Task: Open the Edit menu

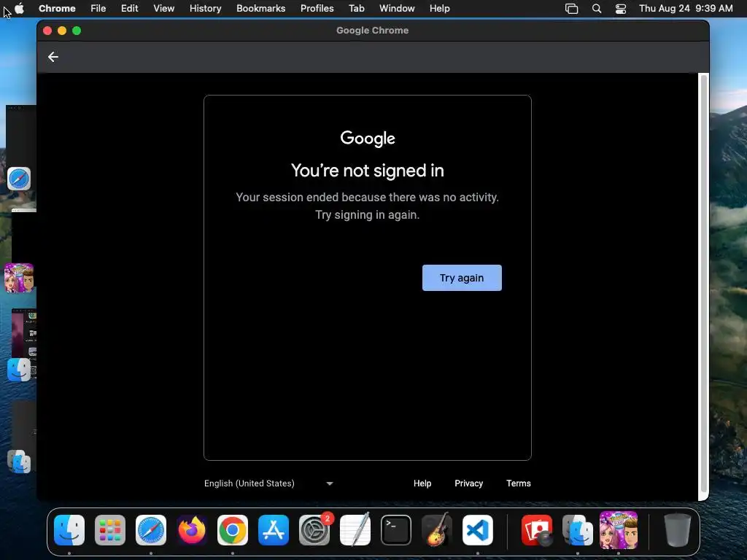Action: click(x=129, y=9)
